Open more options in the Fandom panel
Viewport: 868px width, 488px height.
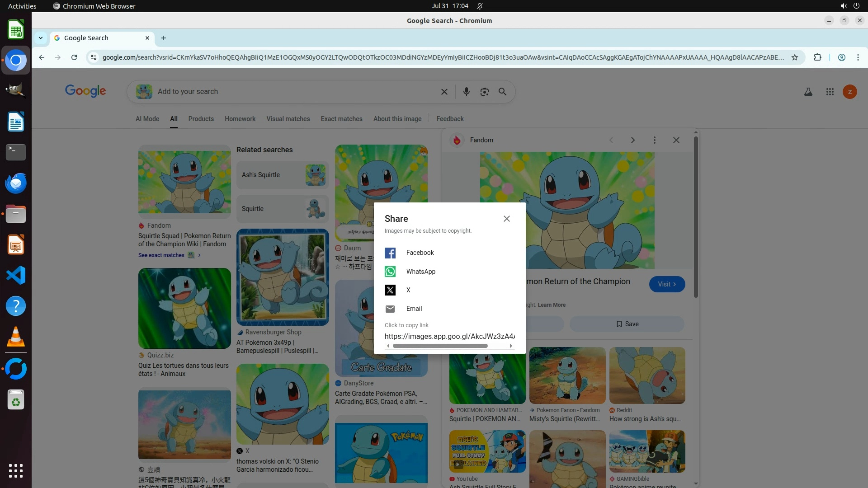(654, 140)
